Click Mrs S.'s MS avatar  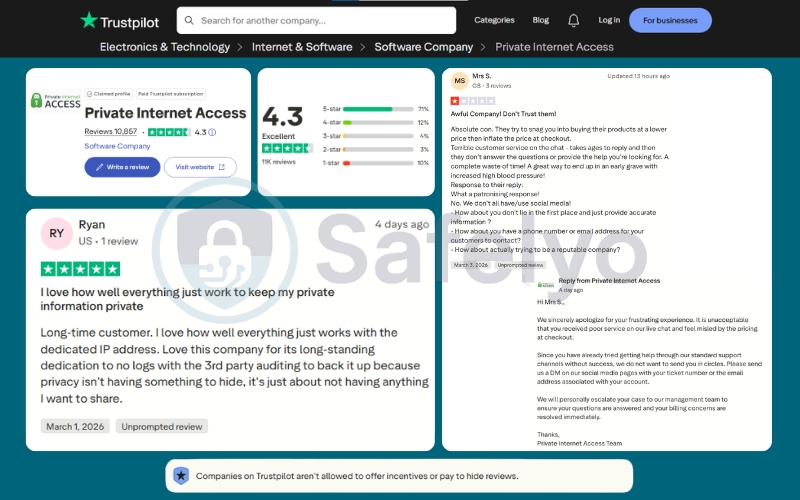coord(460,81)
